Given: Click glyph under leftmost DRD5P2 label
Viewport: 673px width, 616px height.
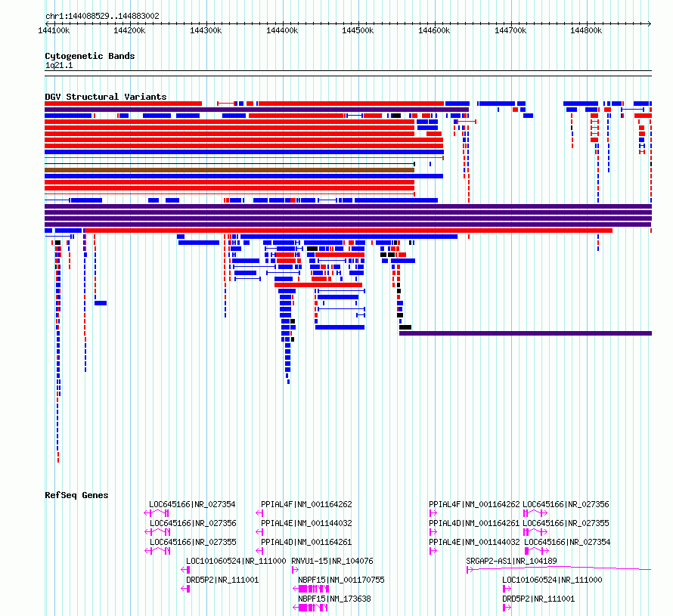Looking at the screenshot, I should coord(185,589).
